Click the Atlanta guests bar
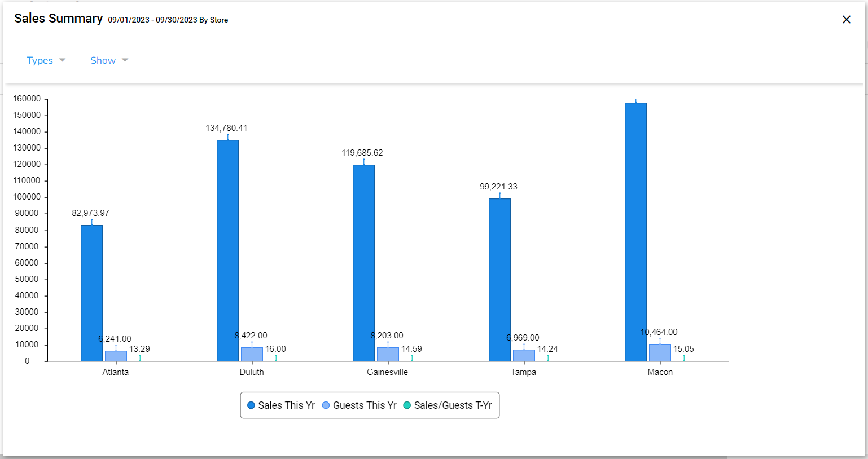The image size is (868, 459). (x=116, y=356)
